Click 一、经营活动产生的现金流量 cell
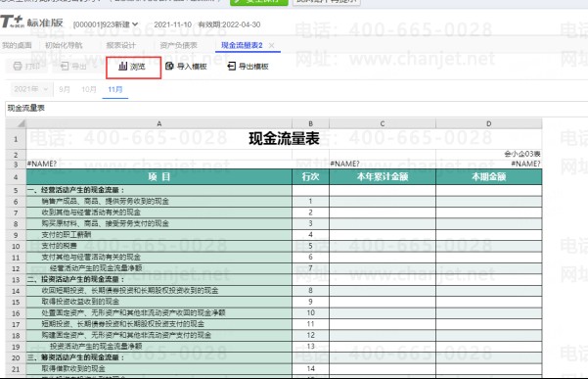Screen dimensions: 588x379 [x=159, y=190]
